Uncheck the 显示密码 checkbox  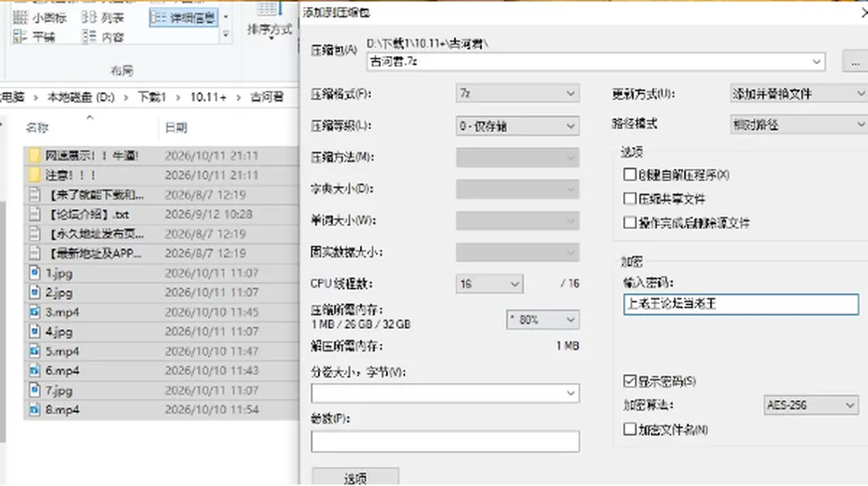(x=629, y=381)
